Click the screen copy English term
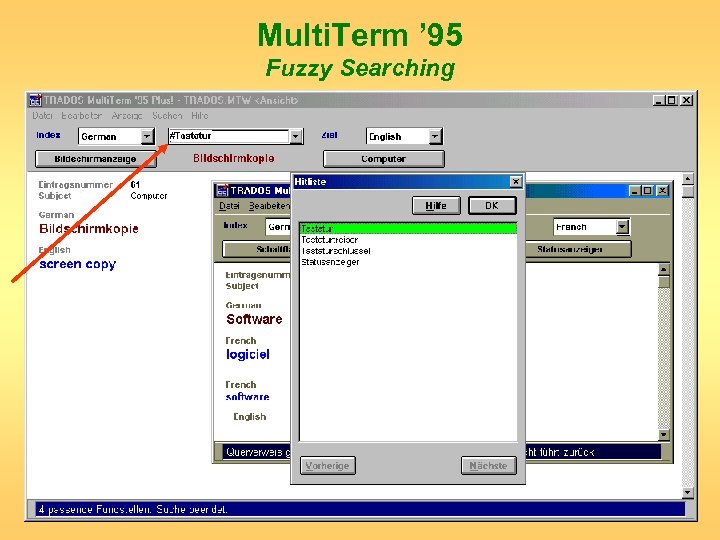Image resolution: width=720 pixels, height=540 pixels. [78, 264]
